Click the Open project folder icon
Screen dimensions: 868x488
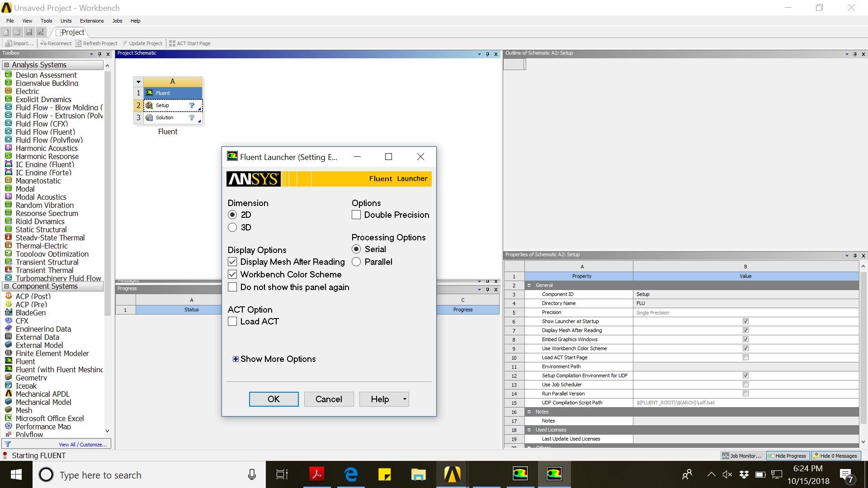coord(17,32)
